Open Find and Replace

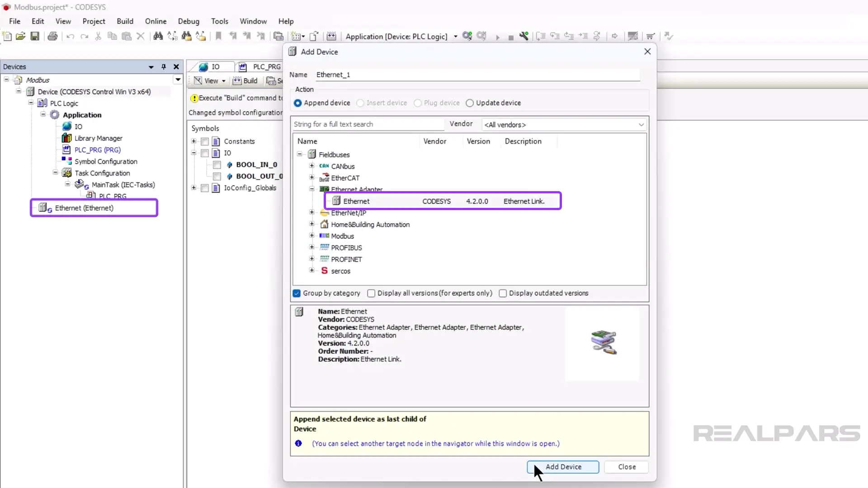pyautogui.click(x=158, y=36)
